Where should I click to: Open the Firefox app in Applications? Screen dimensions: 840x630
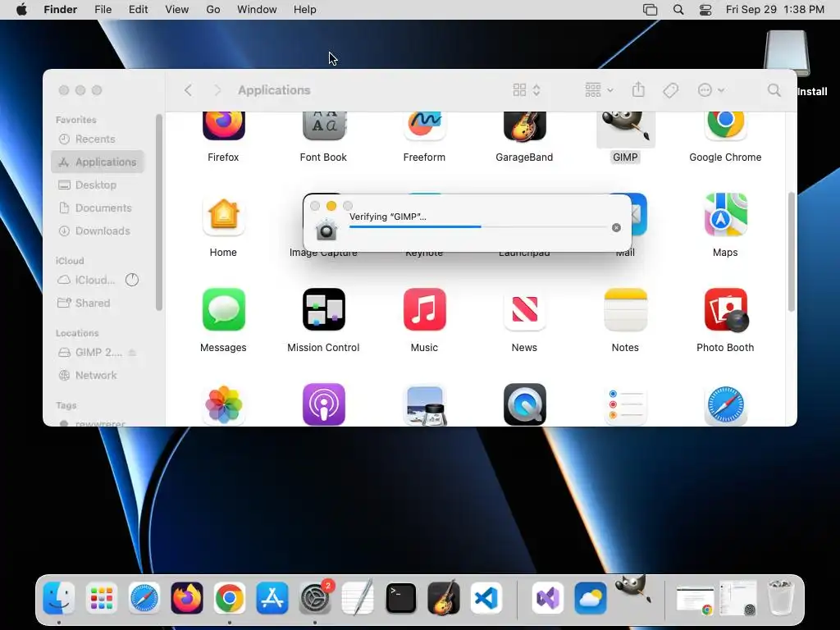(x=223, y=126)
